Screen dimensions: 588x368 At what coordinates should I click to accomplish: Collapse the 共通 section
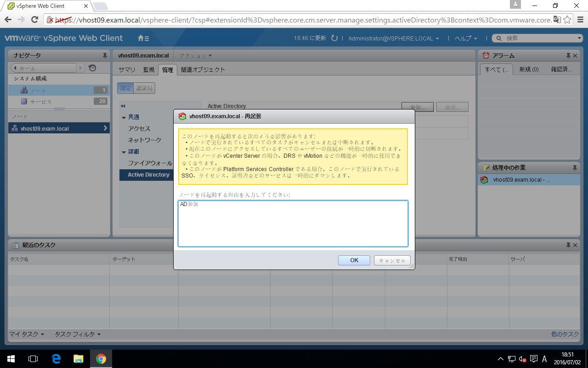[x=124, y=118]
